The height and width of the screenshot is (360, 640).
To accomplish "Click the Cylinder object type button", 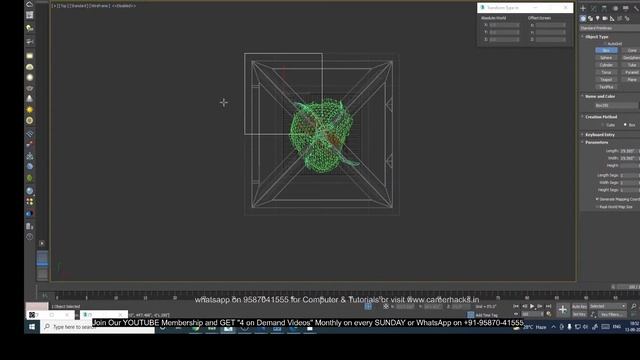I will pos(606,65).
